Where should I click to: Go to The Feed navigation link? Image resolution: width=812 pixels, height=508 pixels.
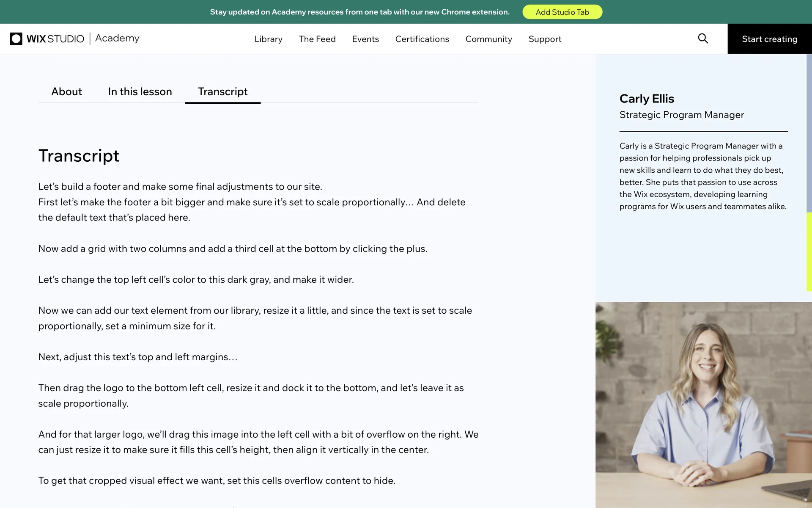tap(317, 39)
